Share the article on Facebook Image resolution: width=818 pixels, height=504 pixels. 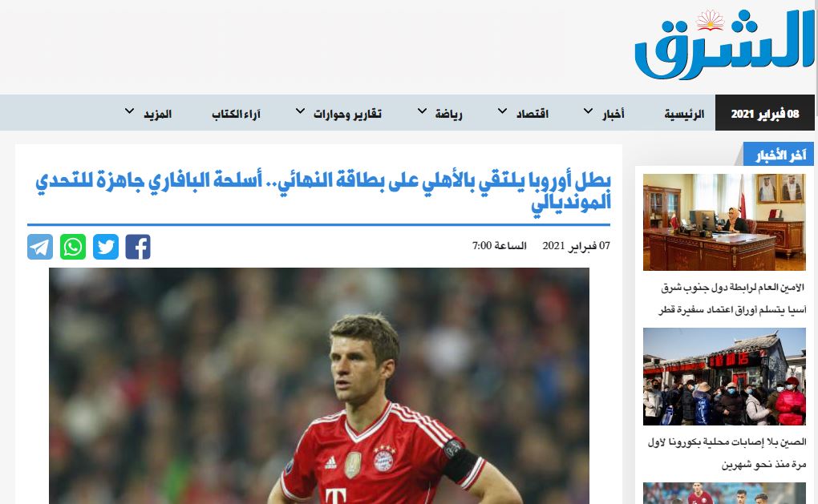[x=137, y=247]
